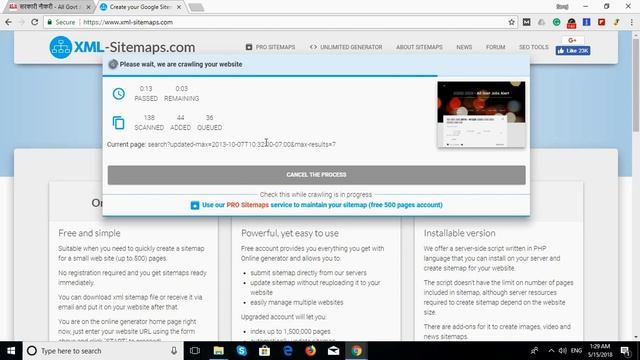Click the XML-Sitemaps.com logo
The height and width of the screenshot is (360, 640).
click(x=122, y=47)
